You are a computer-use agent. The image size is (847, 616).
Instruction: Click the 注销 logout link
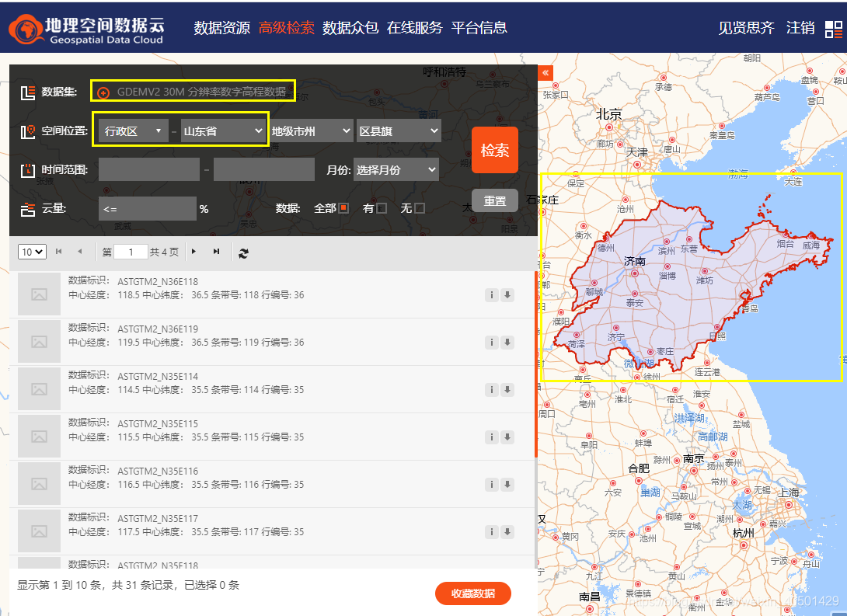[800, 27]
